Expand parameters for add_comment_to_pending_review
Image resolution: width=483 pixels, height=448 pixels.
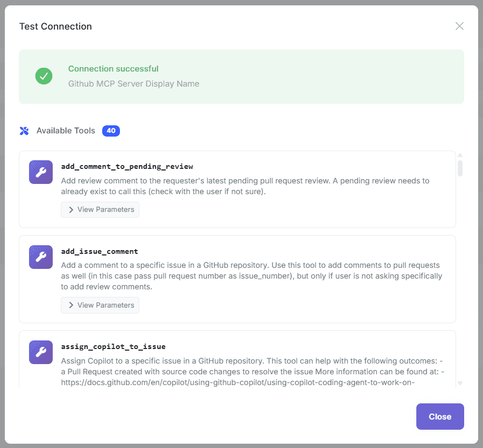[x=100, y=209]
